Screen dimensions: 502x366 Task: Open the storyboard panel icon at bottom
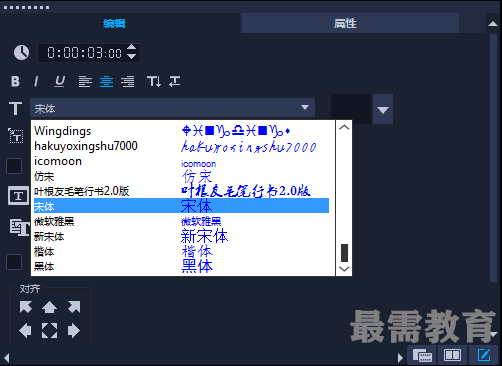pyautogui.click(x=422, y=355)
